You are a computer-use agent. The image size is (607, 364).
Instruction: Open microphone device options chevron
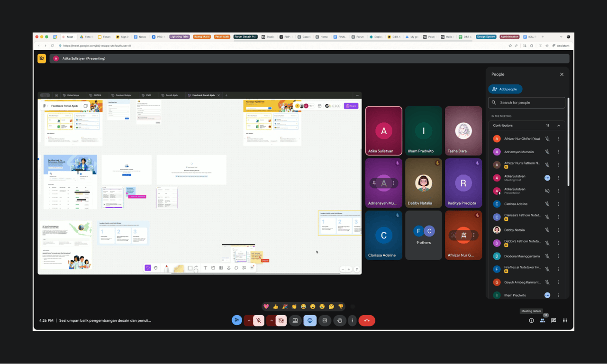[249, 320]
